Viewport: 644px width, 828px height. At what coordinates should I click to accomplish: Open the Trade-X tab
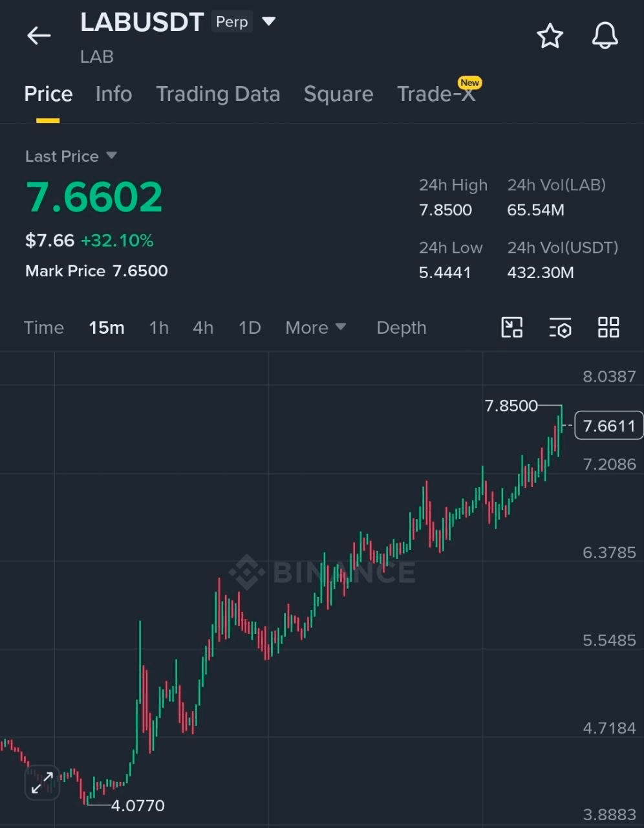tap(436, 94)
